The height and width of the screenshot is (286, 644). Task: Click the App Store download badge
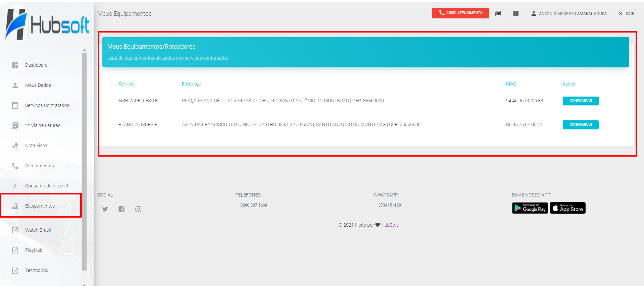[567, 208]
